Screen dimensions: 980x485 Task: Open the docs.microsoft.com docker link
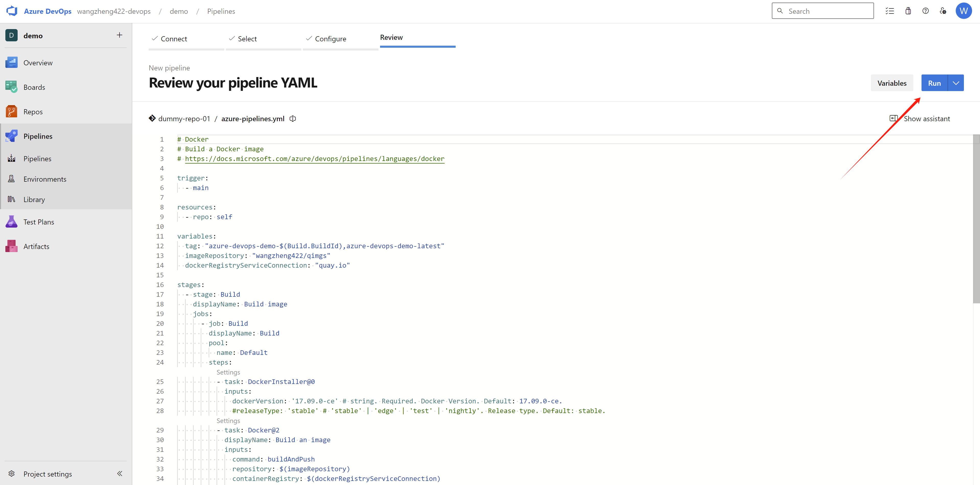(x=315, y=159)
